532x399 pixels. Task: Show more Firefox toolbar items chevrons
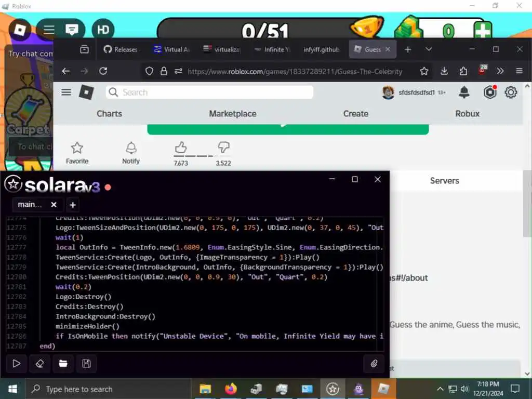click(x=500, y=71)
